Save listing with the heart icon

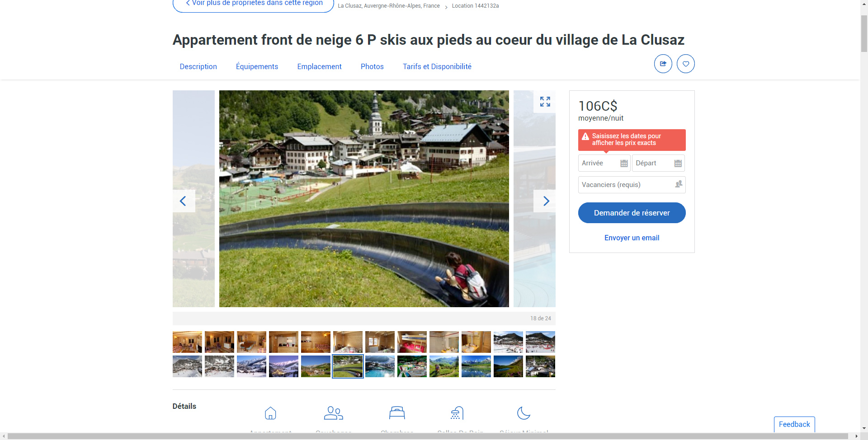pos(685,64)
